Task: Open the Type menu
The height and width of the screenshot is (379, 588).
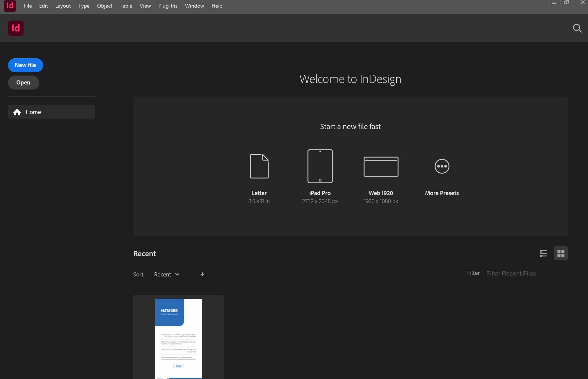Action: [x=84, y=6]
